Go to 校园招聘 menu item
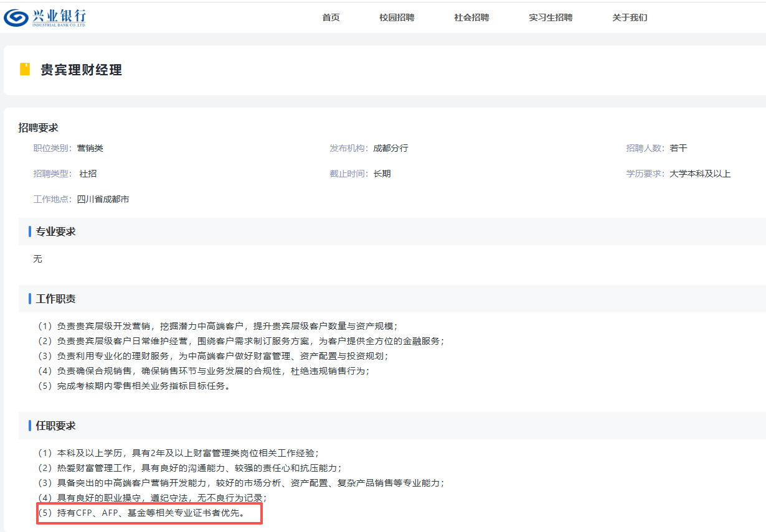The image size is (766, 532). pyautogui.click(x=397, y=17)
